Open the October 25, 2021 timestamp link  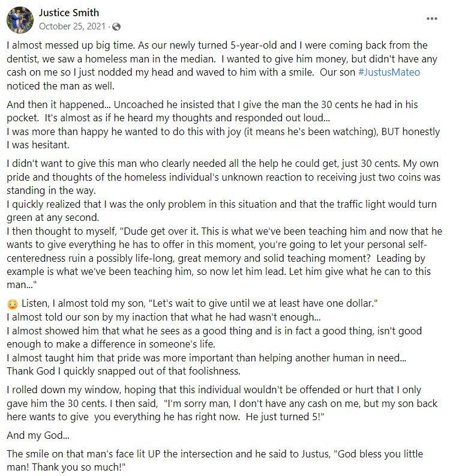pos(72,26)
